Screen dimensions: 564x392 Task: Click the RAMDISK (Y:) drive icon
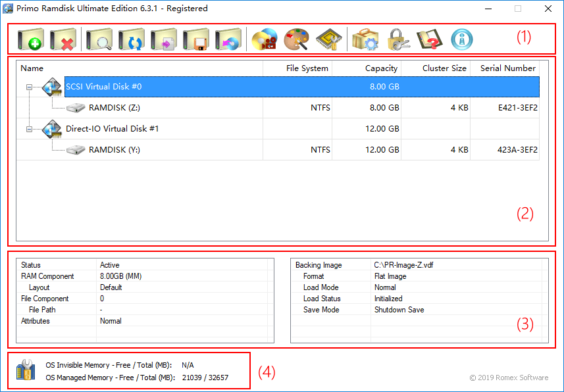pos(76,149)
